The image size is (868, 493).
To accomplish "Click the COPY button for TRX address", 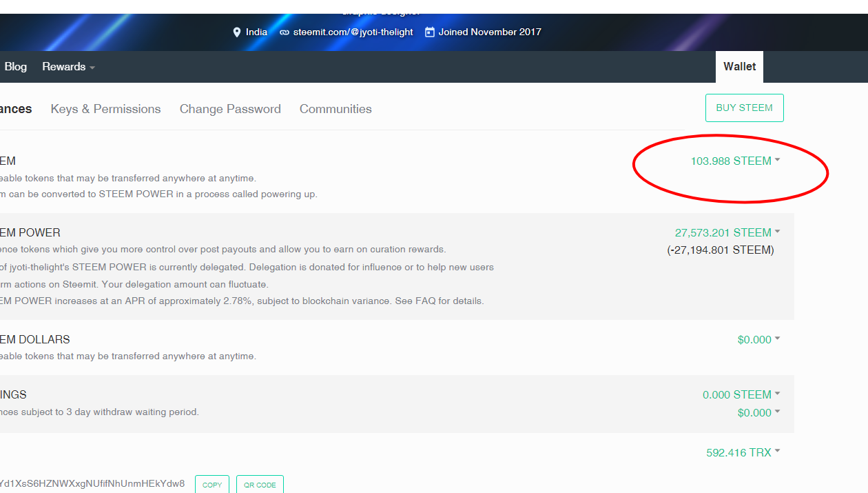I will pyautogui.click(x=212, y=485).
